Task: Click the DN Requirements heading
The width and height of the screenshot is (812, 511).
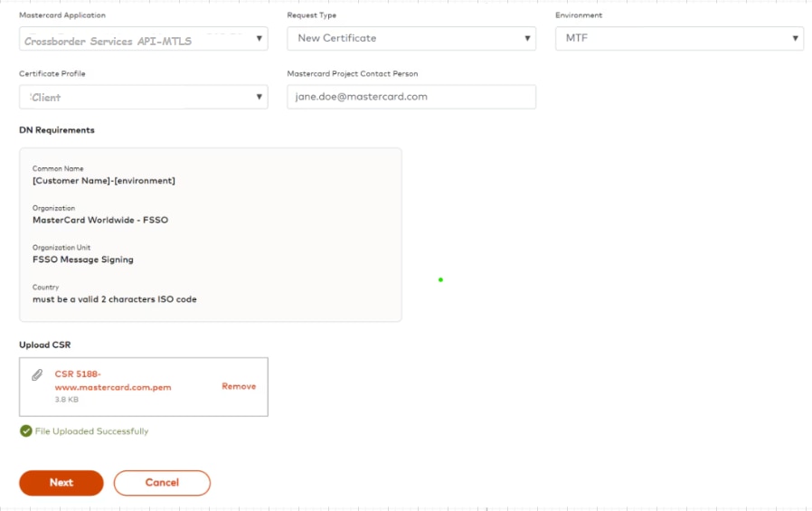Action: coord(57,130)
